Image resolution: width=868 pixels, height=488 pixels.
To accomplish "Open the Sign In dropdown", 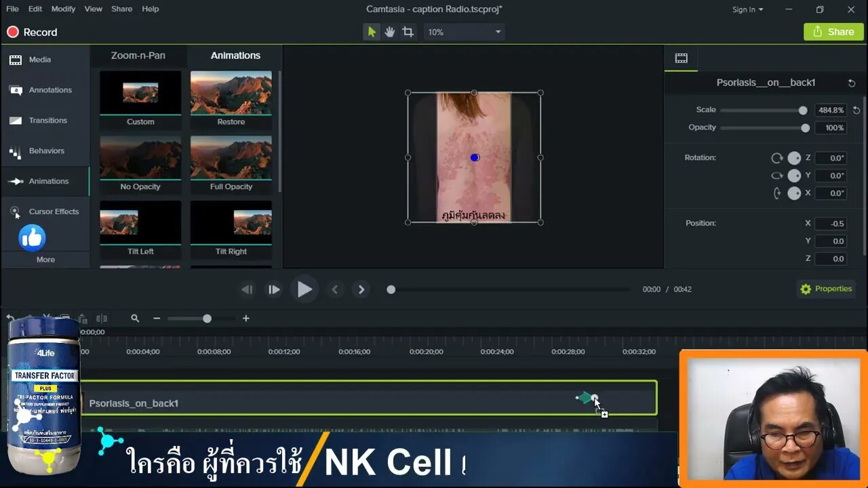I will (747, 9).
